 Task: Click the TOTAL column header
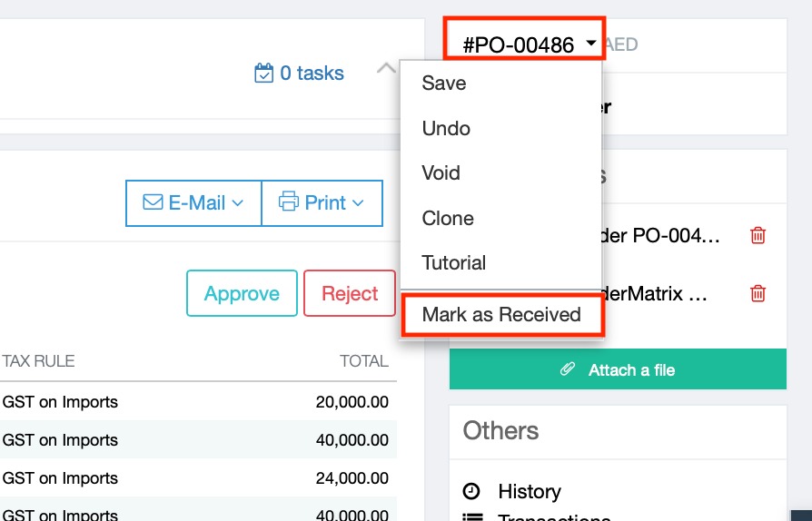pyautogui.click(x=363, y=361)
